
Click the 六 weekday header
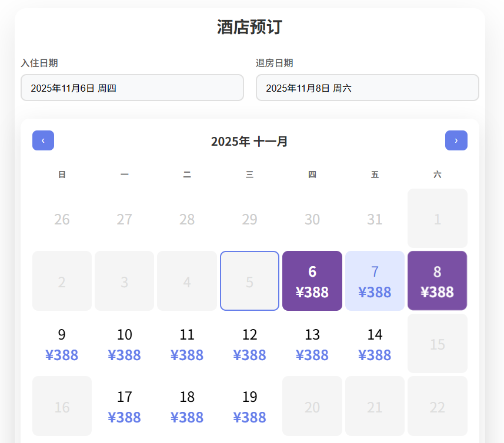tap(437, 174)
